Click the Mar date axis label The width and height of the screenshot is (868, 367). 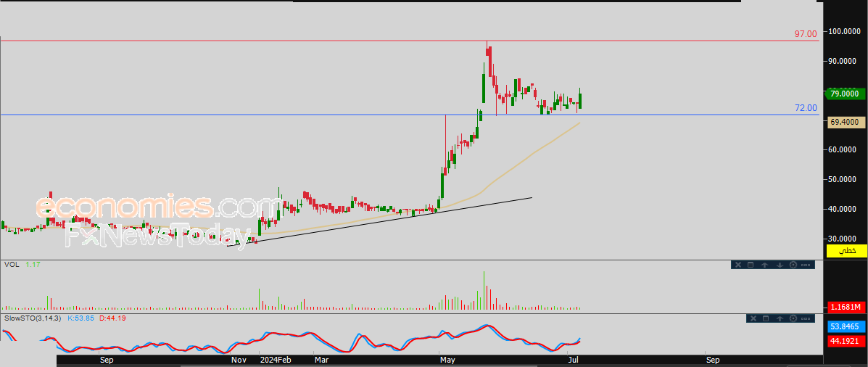click(321, 360)
